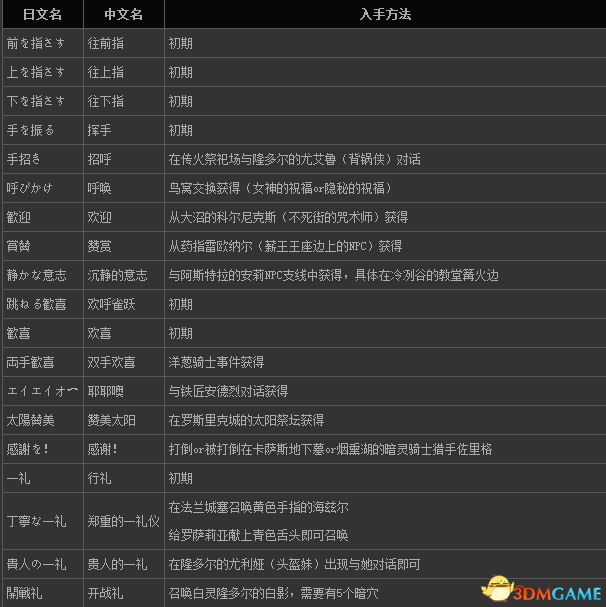Click the cell 手を振る
This screenshot has height=607, width=606.
[x=43, y=130]
